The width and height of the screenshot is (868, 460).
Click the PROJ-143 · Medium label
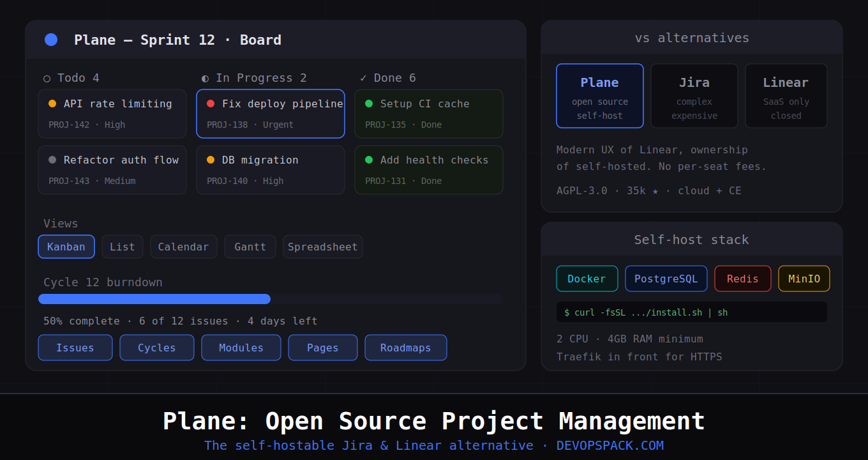92,181
